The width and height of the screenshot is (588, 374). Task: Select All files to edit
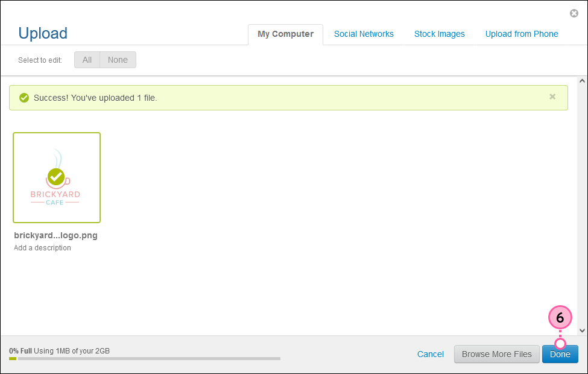pyautogui.click(x=87, y=60)
